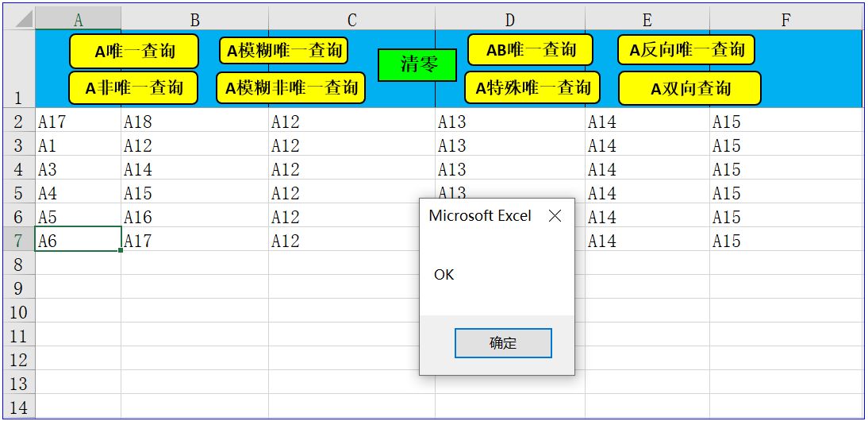Select column D header

(x=510, y=19)
